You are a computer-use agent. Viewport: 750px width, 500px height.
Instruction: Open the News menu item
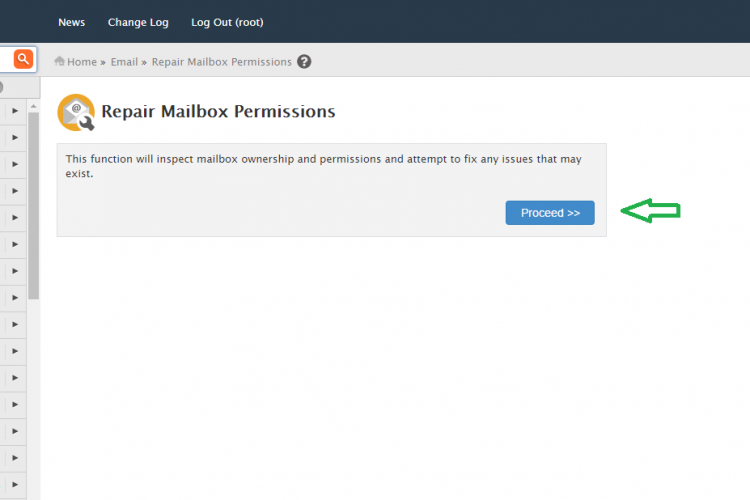71,22
